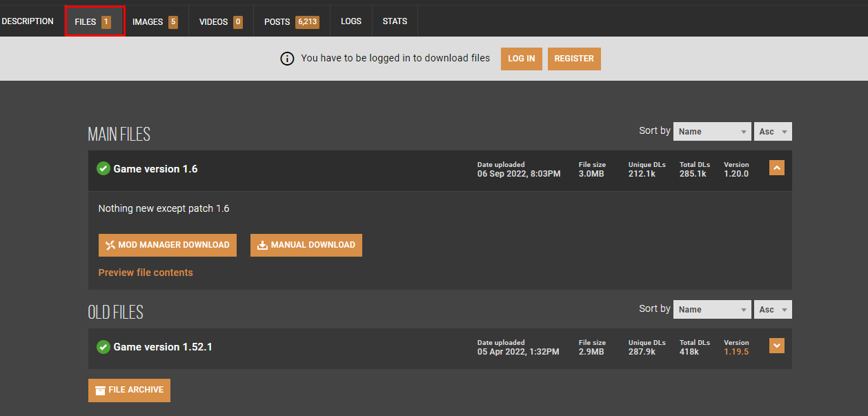Click the info icon beside the login notice

coord(287,59)
